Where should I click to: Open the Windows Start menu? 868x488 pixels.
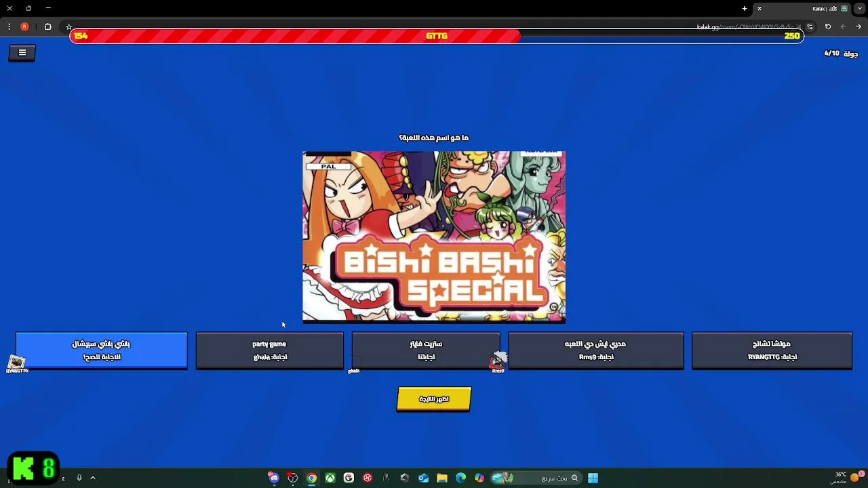593,478
